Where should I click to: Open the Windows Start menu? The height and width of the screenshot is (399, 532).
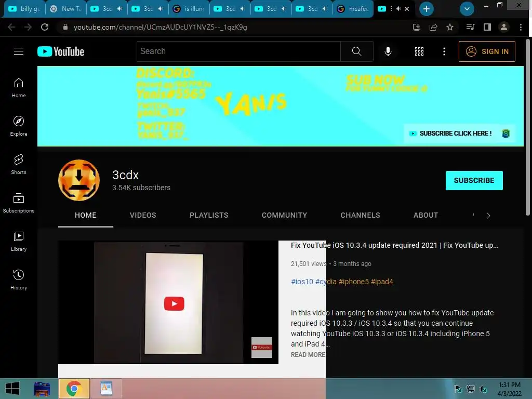12,389
